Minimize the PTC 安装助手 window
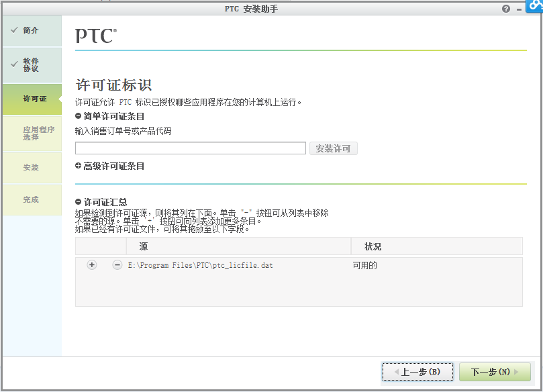The image size is (543, 392). coord(519,9)
